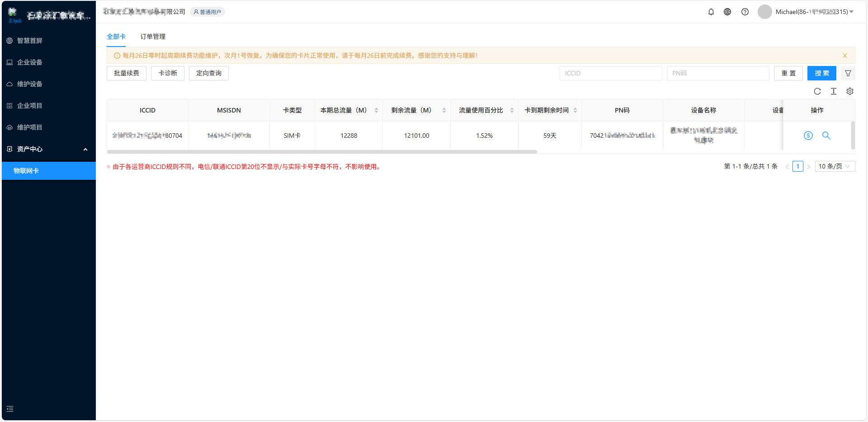Change table density with column-height icon
Viewport: 868px width, 422px height.
[834, 91]
